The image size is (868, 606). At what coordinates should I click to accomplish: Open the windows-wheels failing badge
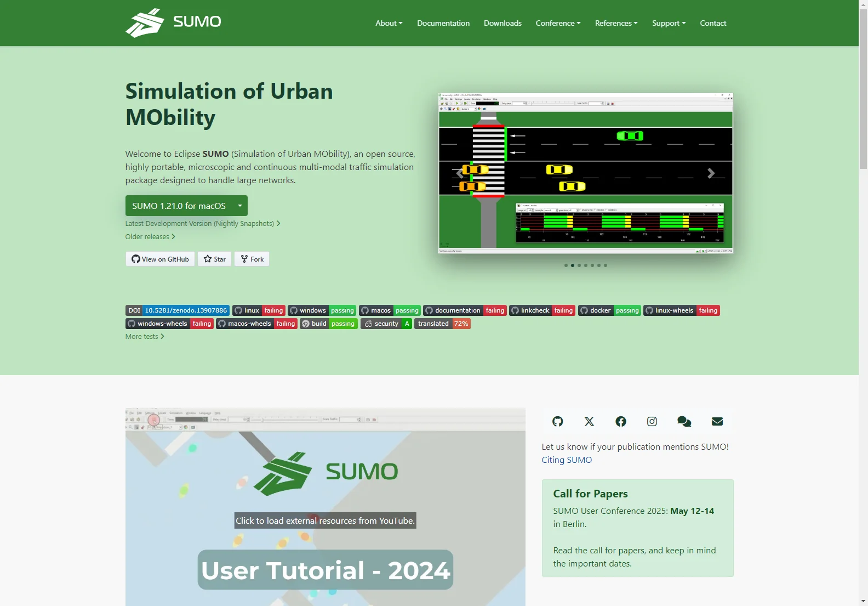coord(169,324)
